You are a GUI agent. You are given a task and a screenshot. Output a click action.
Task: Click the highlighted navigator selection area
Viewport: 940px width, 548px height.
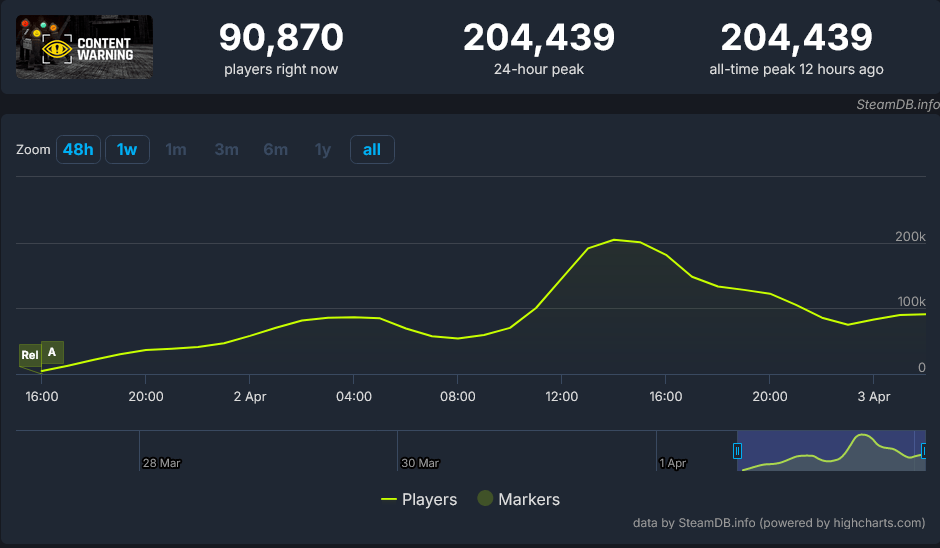[x=831, y=450]
